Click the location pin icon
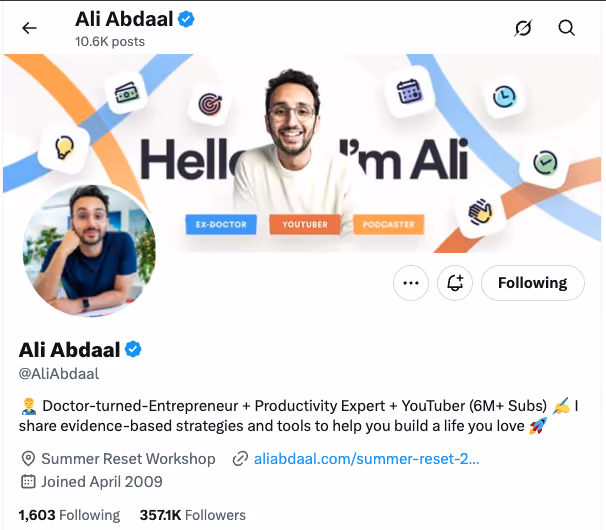Viewport: 606px width, 530px height. (x=28, y=459)
